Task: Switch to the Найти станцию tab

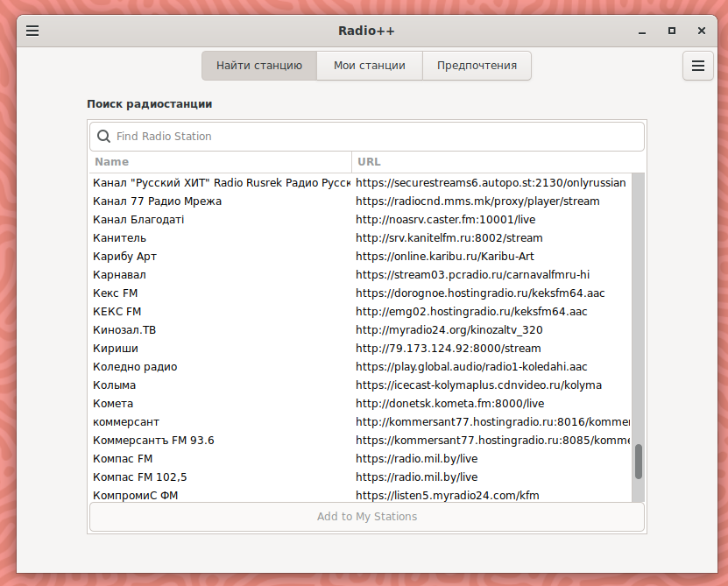Action: (x=259, y=66)
